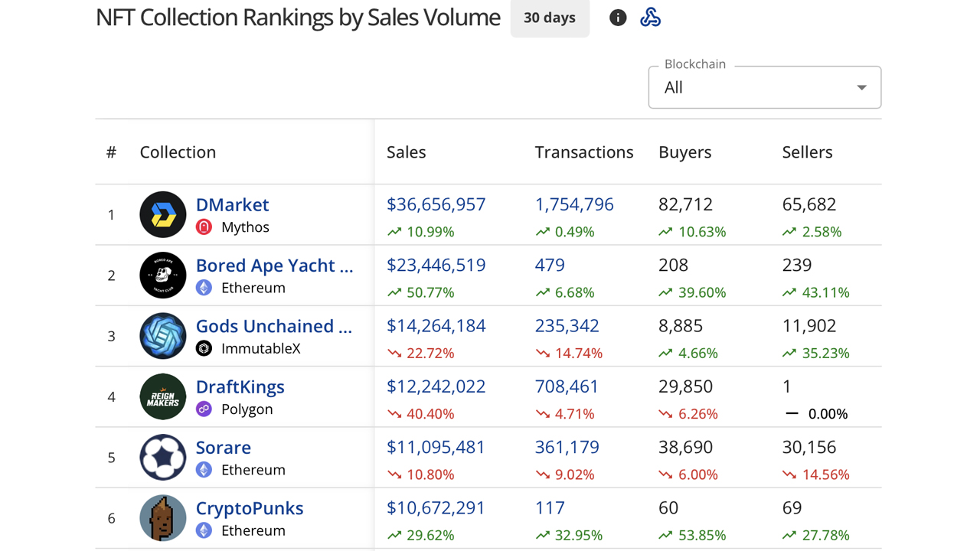Click the Gods Unchained collection logo
Screen dimensions: 980x551
click(162, 336)
